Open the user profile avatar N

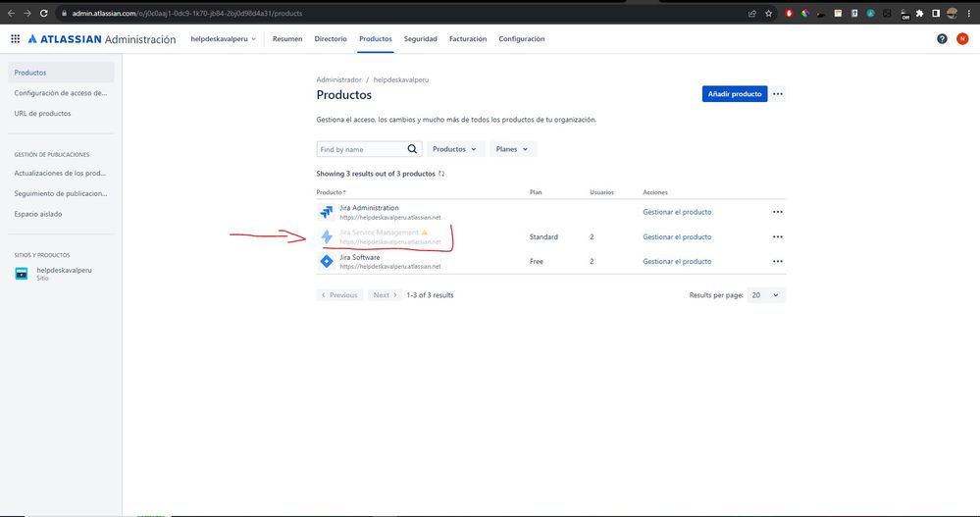pos(962,39)
